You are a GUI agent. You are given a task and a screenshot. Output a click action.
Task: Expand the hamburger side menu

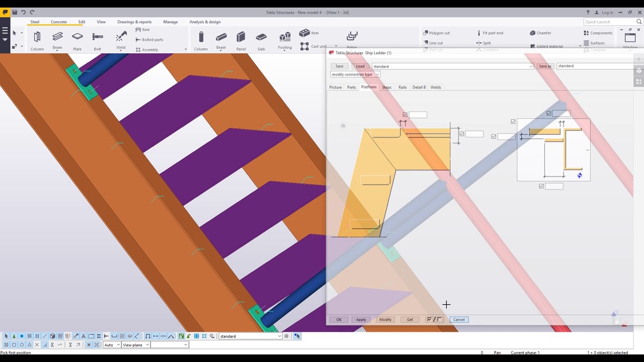[5, 31]
